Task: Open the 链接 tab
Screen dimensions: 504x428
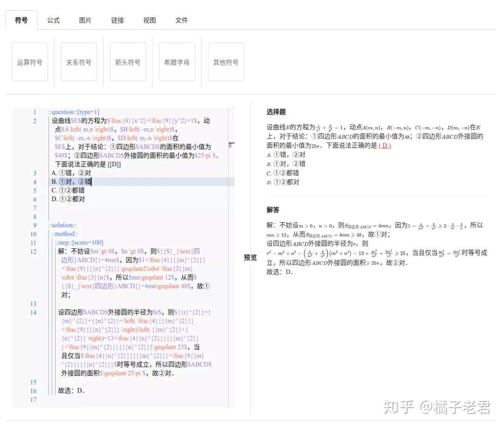Action: pyautogui.click(x=117, y=20)
